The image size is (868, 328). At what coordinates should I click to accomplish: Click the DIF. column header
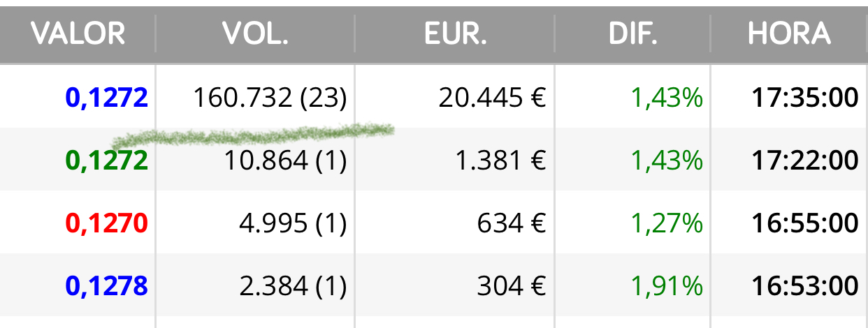pyautogui.click(x=632, y=33)
